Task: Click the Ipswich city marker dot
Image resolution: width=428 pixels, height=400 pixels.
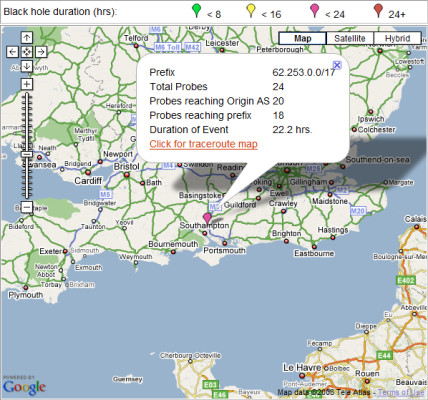Action: point(370,112)
